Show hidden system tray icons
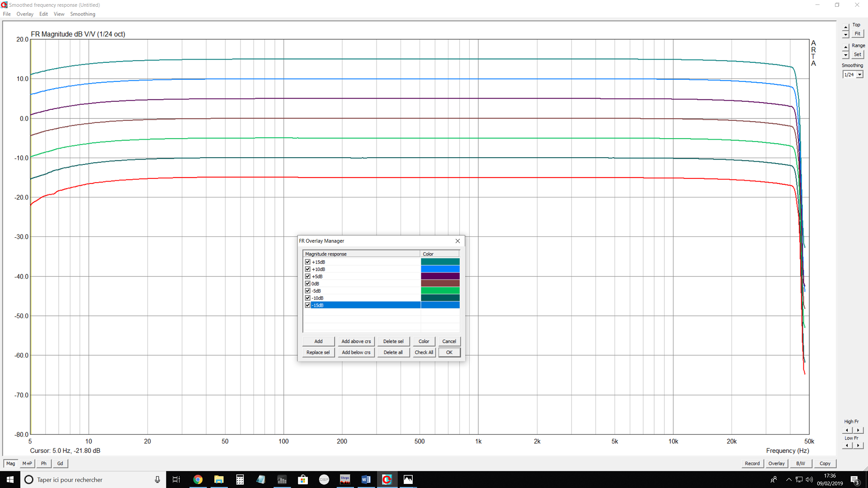 pos(789,479)
